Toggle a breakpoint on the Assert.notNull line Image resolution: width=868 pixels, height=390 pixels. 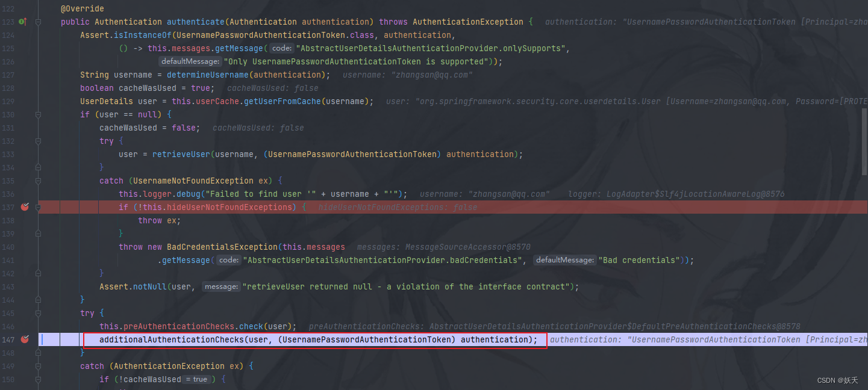coord(24,286)
